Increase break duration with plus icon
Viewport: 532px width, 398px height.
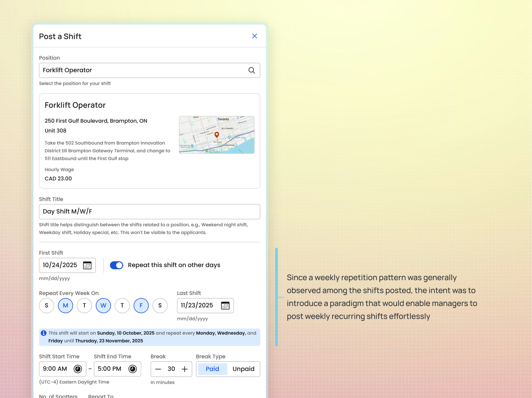[x=184, y=369]
